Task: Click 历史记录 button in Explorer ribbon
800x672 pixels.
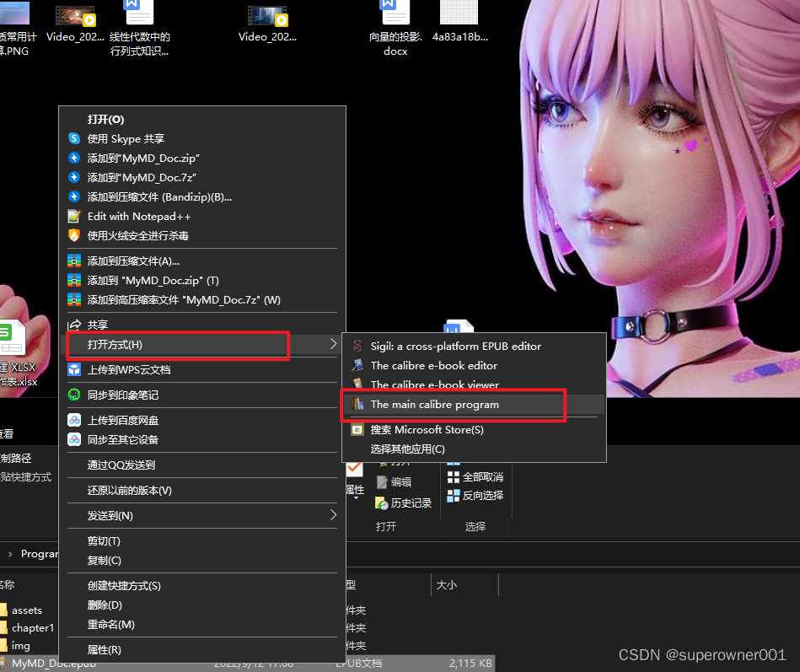Action: tap(404, 503)
